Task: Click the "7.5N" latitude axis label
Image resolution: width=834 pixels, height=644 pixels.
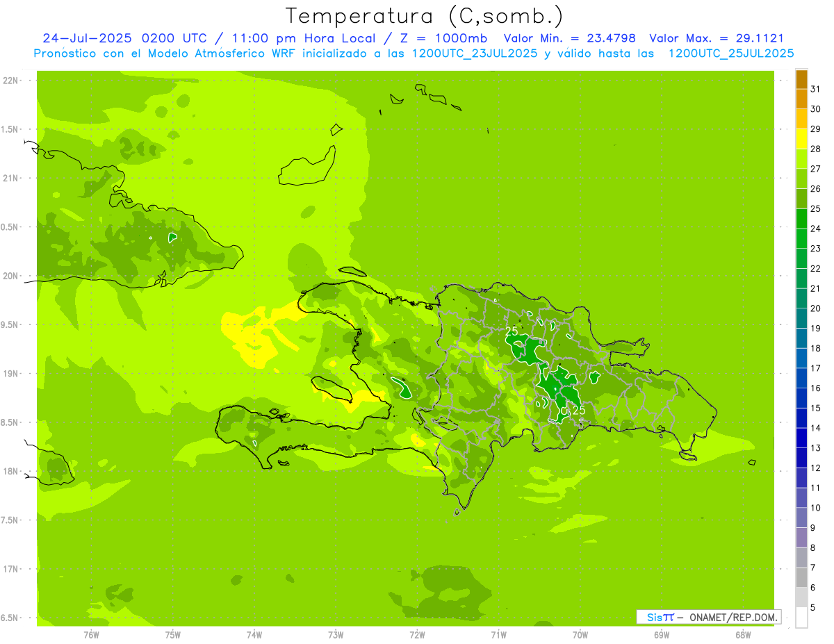Action: tap(10, 520)
